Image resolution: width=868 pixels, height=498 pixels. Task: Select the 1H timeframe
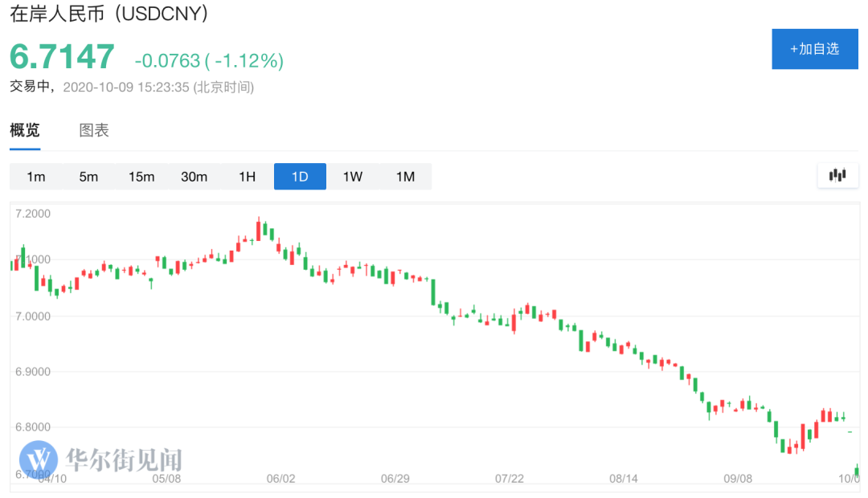pos(247,177)
